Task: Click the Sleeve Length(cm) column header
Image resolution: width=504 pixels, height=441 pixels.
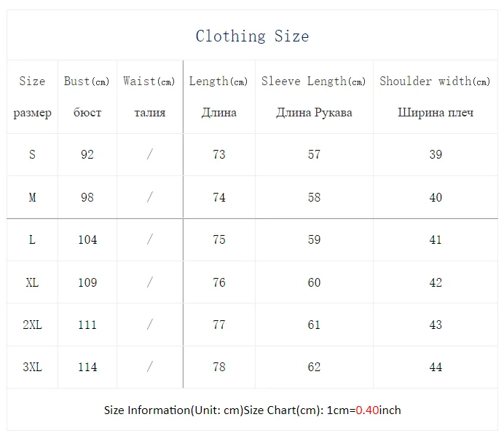Action: (314, 82)
